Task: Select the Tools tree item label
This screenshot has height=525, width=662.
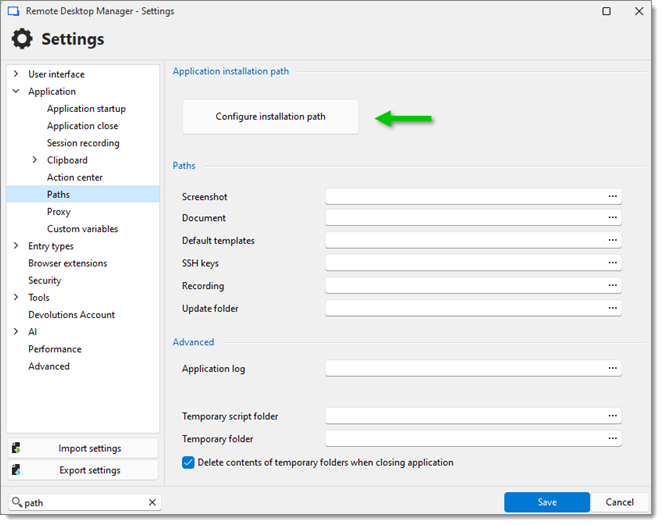Action: 39,298
